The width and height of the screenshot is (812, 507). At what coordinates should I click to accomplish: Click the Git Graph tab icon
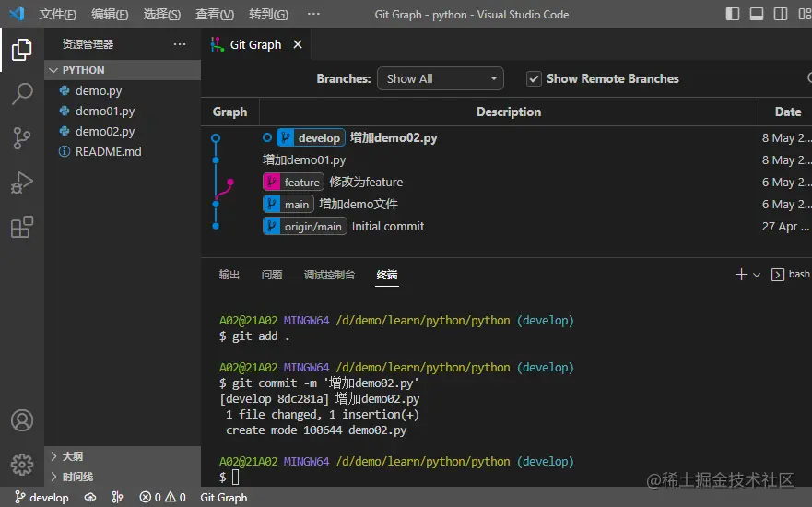pyautogui.click(x=217, y=44)
